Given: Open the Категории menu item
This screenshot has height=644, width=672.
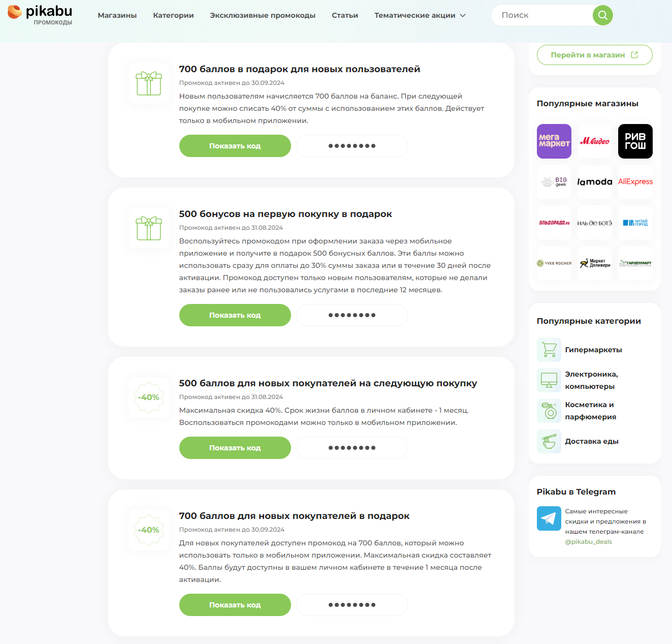Looking at the screenshot, I should pos(173,15).
